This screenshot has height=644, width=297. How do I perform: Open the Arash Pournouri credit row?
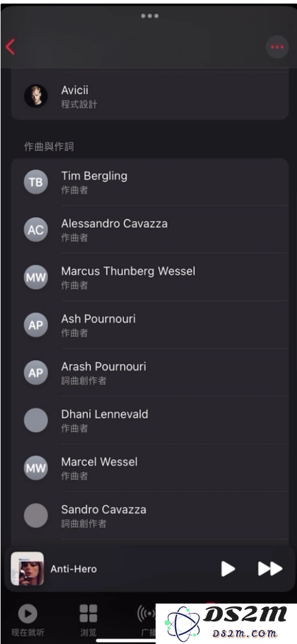tap(150, 372)
